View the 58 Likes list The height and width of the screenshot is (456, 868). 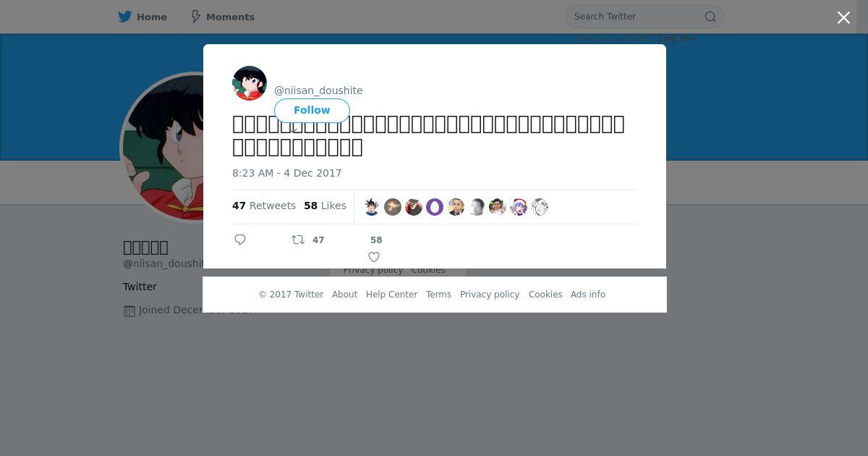pos(325,206)
